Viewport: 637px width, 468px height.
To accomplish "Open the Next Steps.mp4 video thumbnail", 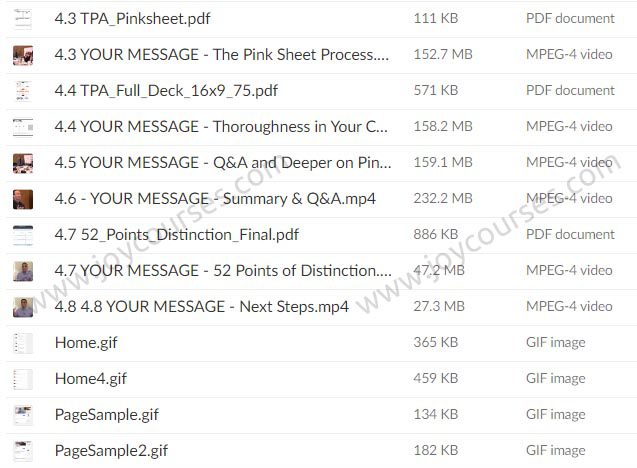I will click(23, 307).
